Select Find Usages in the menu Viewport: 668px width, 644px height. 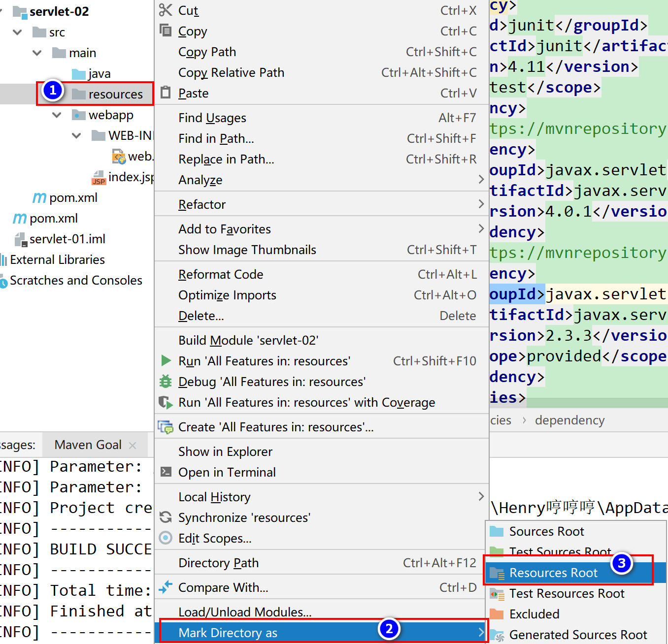(x=321, y=118)
